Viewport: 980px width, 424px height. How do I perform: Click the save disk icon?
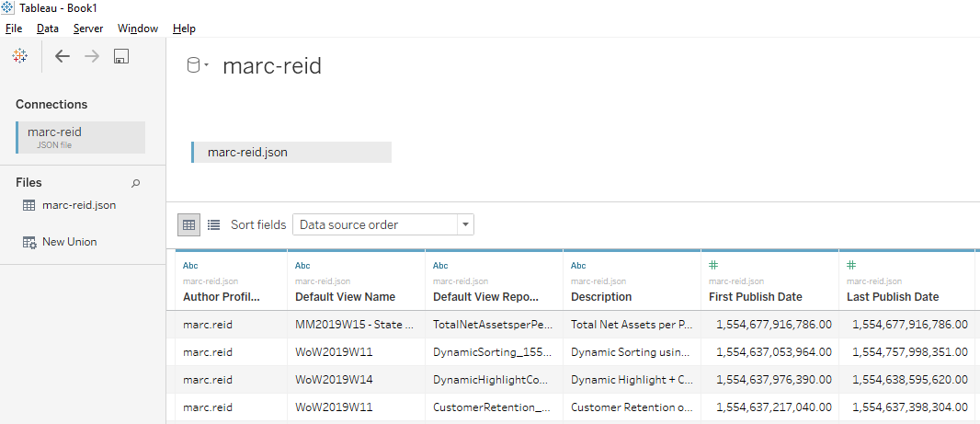click(x=120, y=56)
